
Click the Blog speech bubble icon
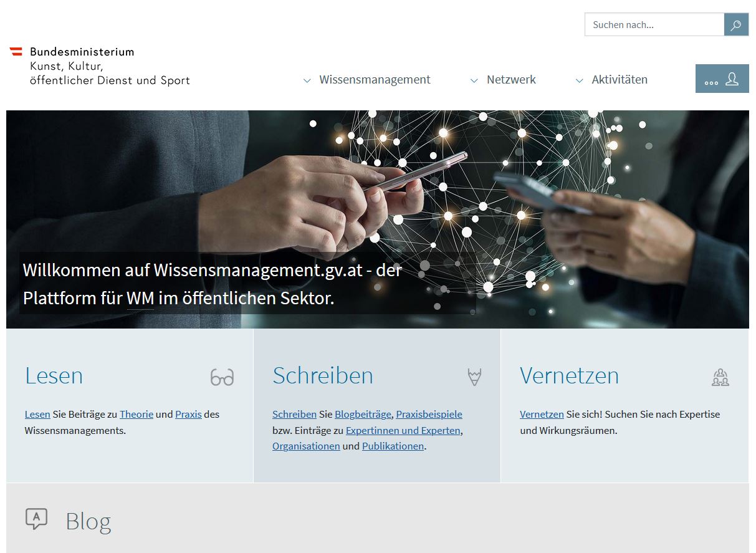pyautogui.click(x=36, y=519)
